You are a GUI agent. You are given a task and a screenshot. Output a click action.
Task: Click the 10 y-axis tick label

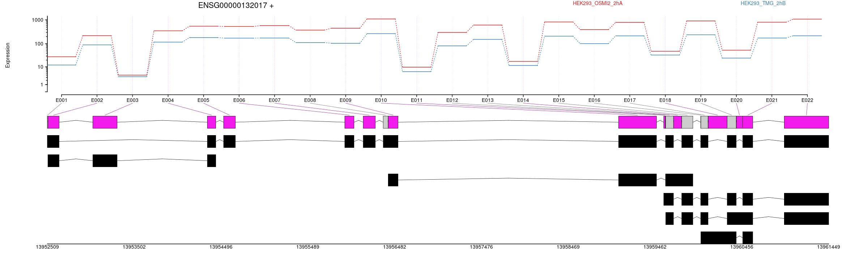pos(41,67)
